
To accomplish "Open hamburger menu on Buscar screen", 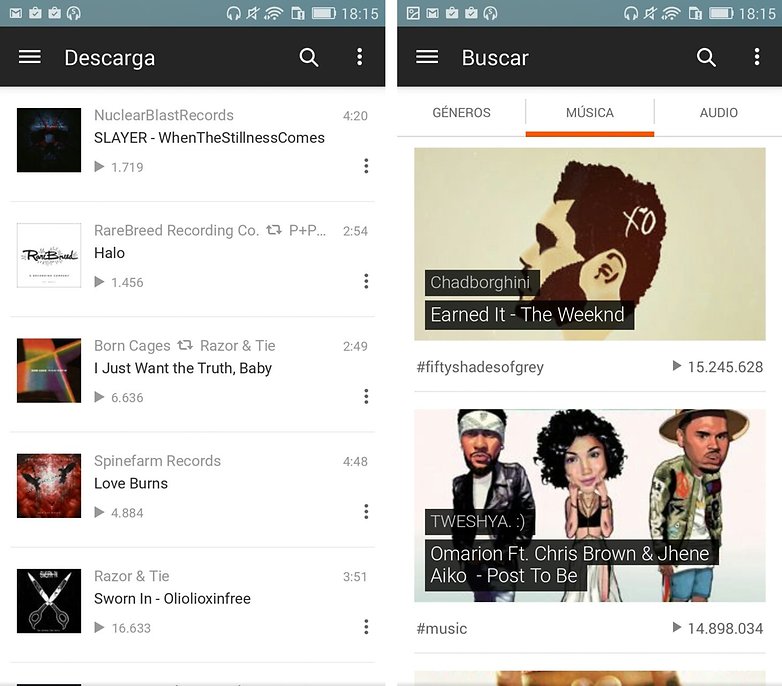I will coord(427,57).
